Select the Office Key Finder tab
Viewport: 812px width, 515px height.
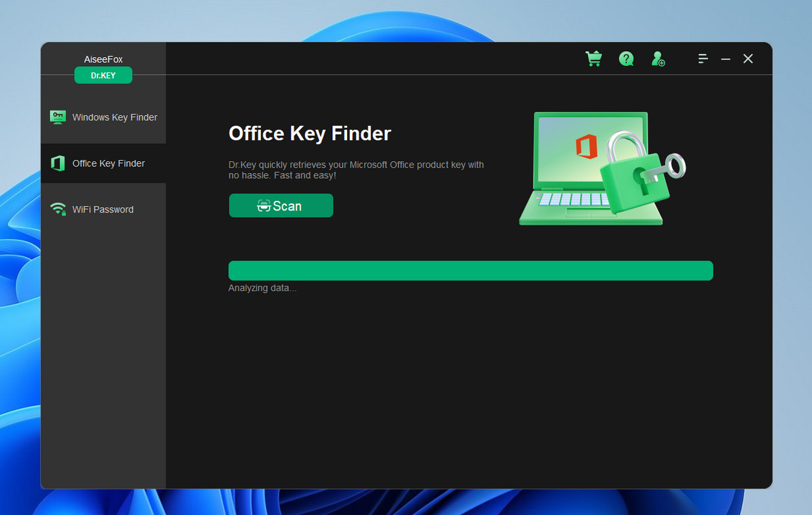click(104, 163)
